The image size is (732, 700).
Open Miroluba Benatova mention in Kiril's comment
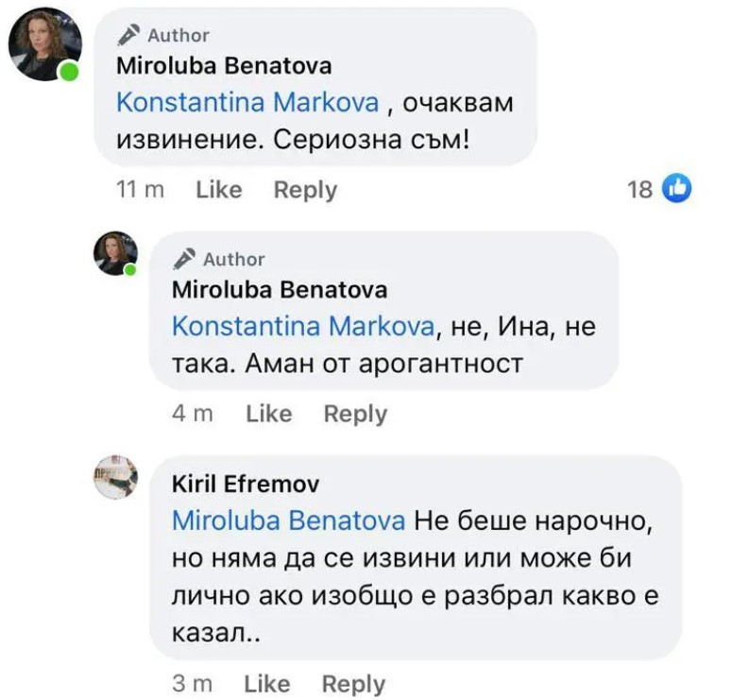288,520
